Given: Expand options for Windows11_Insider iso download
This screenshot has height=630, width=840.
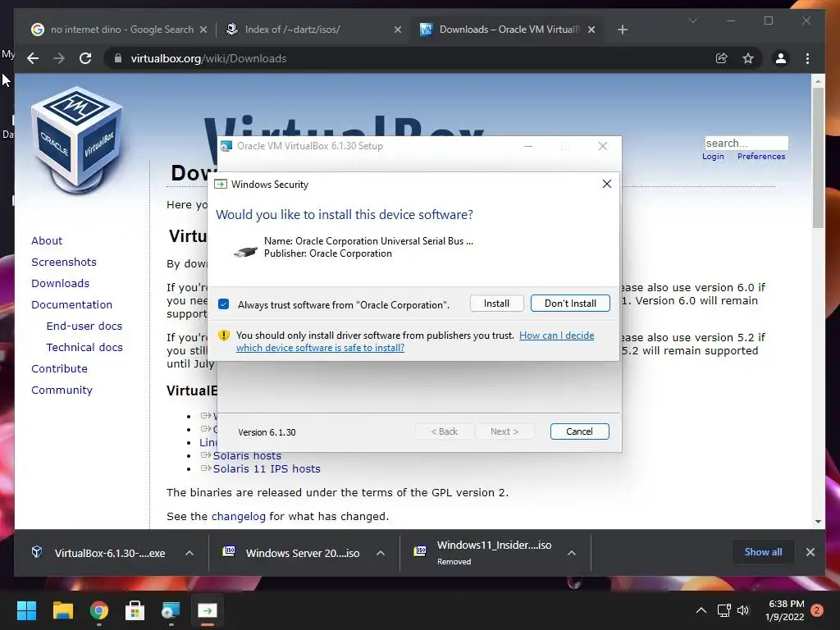Looking at the screenshot, I should (x=572, y=553).
